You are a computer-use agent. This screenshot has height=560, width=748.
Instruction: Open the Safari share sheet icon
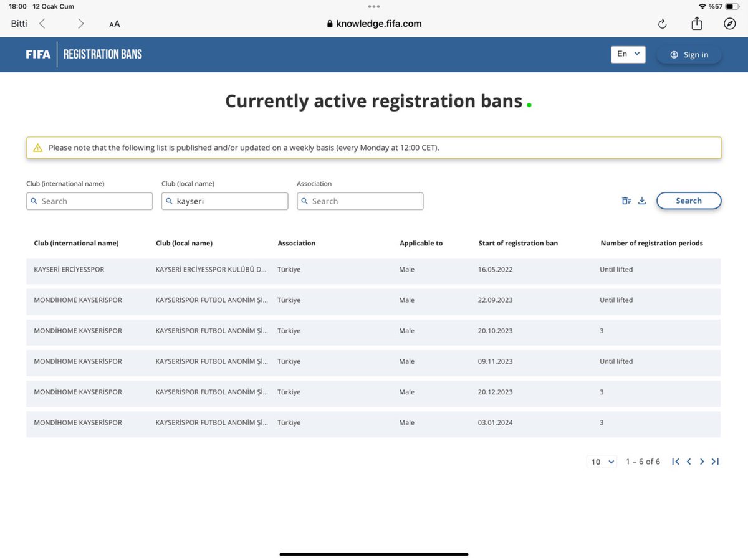pyautogui.click(x=697, y=23)
